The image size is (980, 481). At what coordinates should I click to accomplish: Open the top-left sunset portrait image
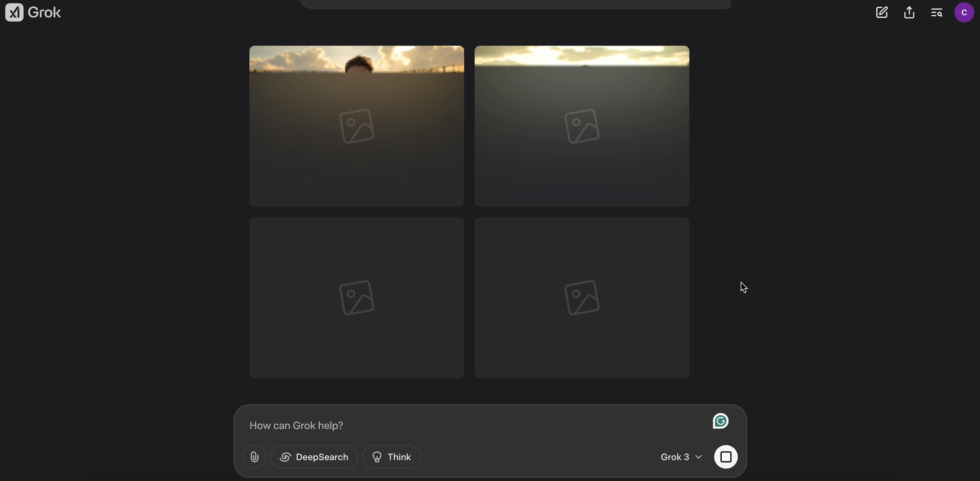356,125
